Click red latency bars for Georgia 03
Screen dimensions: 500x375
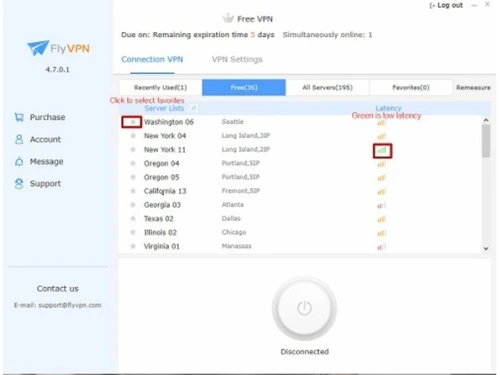[382, 206]
